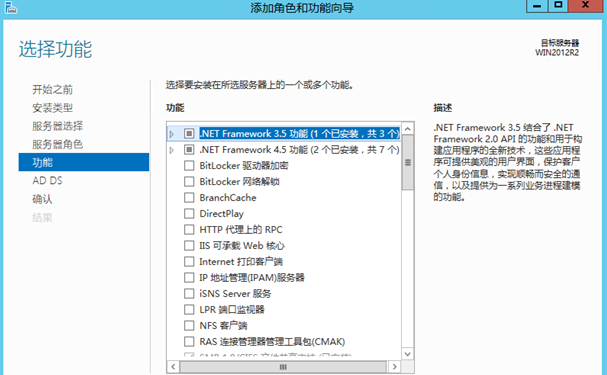This screenshot has width=607, height=375.
Task: Enable BranchCache feature checkbox
Action: pyautogui.click(x=189, y=197)
